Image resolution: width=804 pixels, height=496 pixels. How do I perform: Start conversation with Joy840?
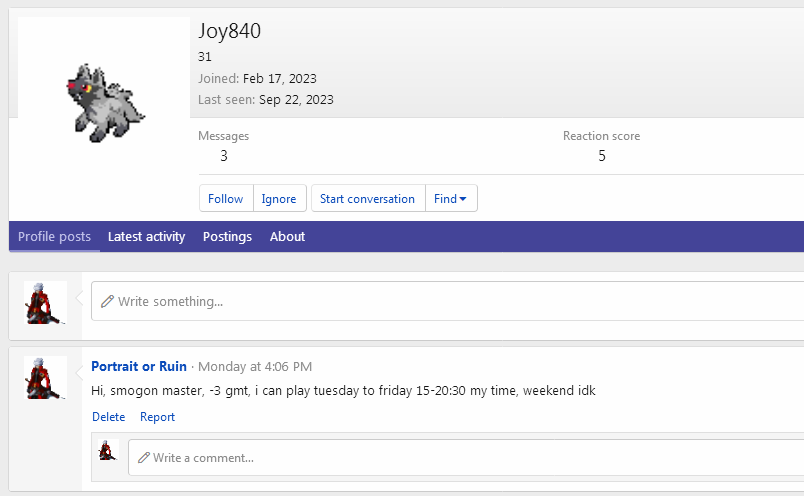368,199
